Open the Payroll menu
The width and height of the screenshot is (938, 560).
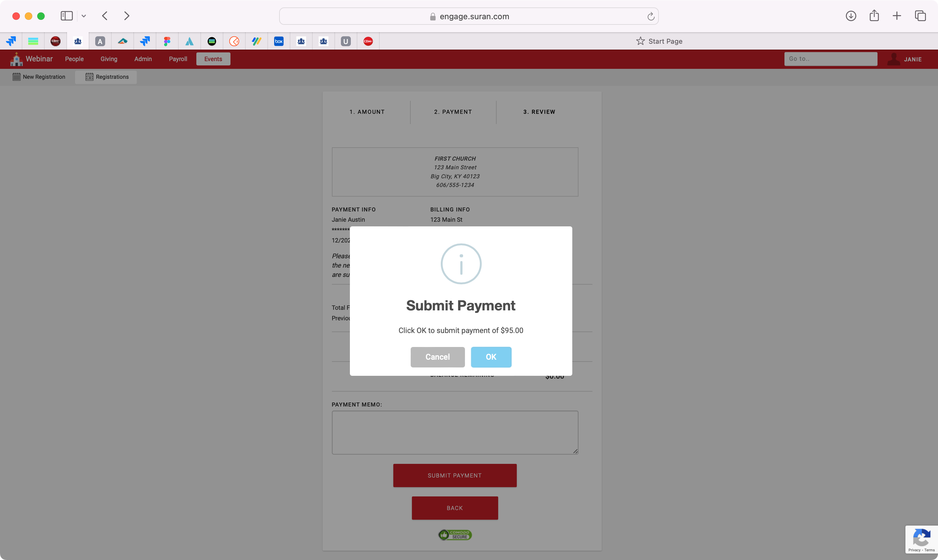pos(178,59)
